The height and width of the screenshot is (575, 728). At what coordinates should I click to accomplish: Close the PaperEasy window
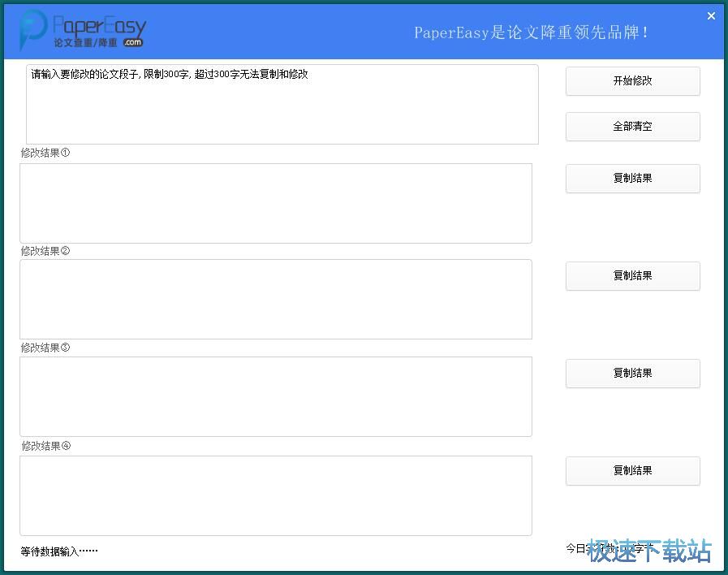711,15
